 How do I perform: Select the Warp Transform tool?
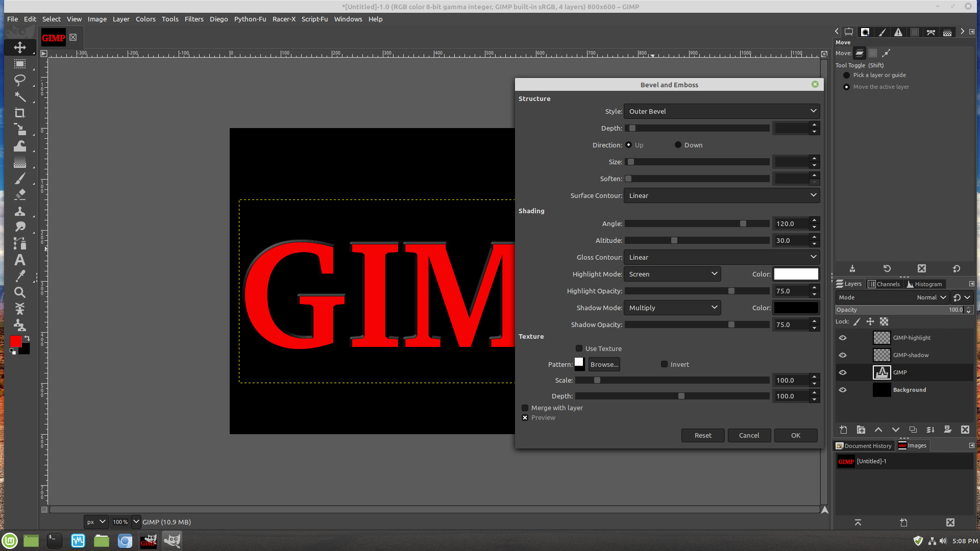[x=20, y=146]
